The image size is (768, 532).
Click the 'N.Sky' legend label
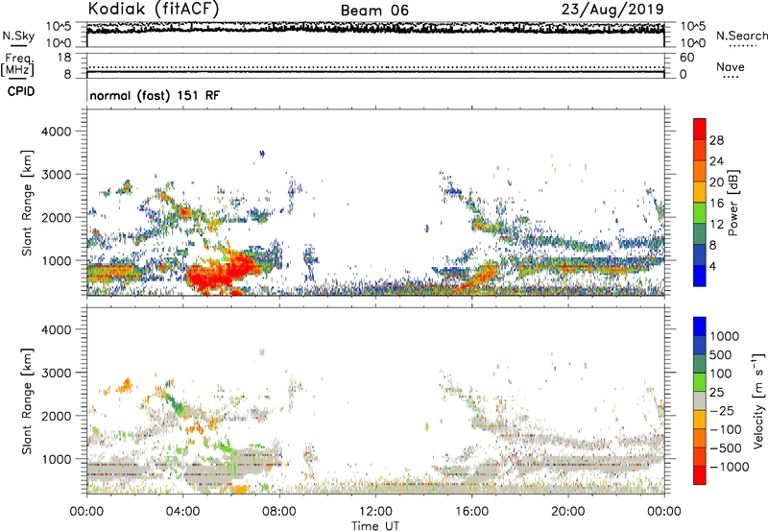click(18, 36)
